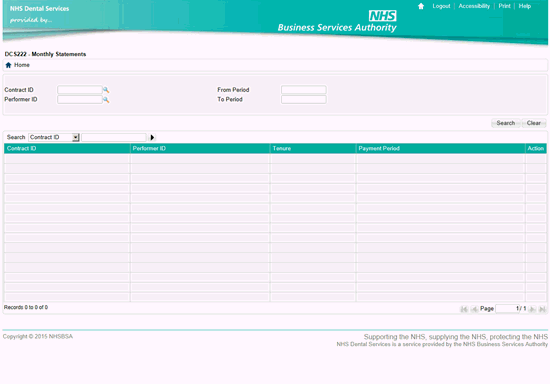Open the Contract ID lookup magnifier
Screen dimensions: 550x384
(x=106, y=90)
